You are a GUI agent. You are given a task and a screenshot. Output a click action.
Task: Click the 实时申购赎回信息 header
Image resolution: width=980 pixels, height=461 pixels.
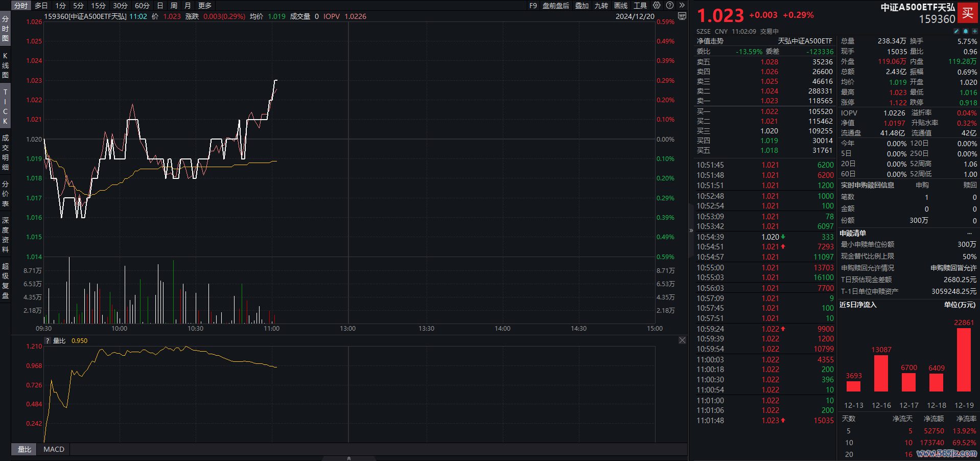[868, 185]
